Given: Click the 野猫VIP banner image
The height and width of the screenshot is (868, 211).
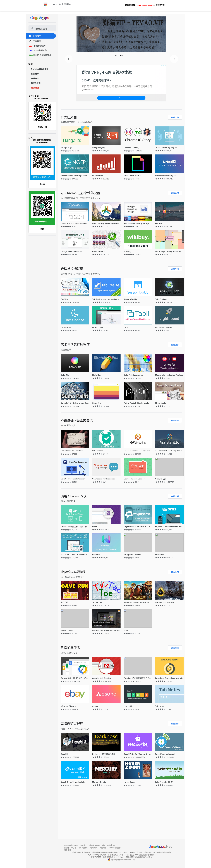Looking at the screenshot, I should point(121,34).
